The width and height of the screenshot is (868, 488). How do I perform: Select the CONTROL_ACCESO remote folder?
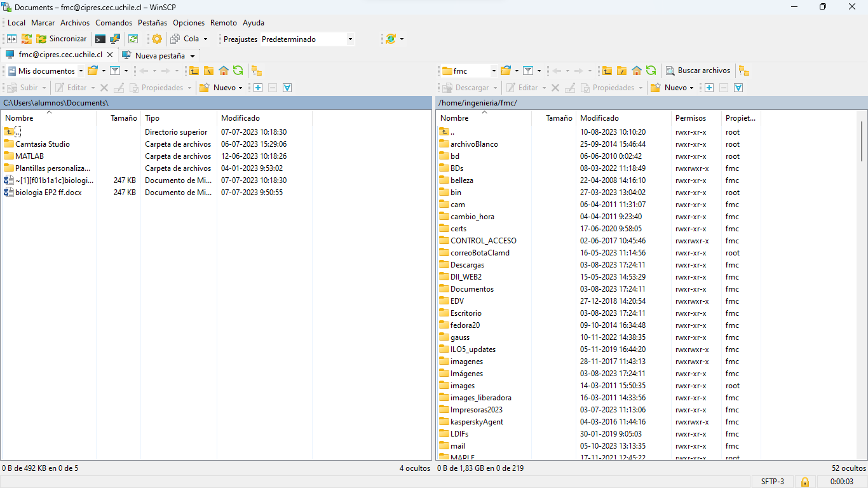pos(483,241)
